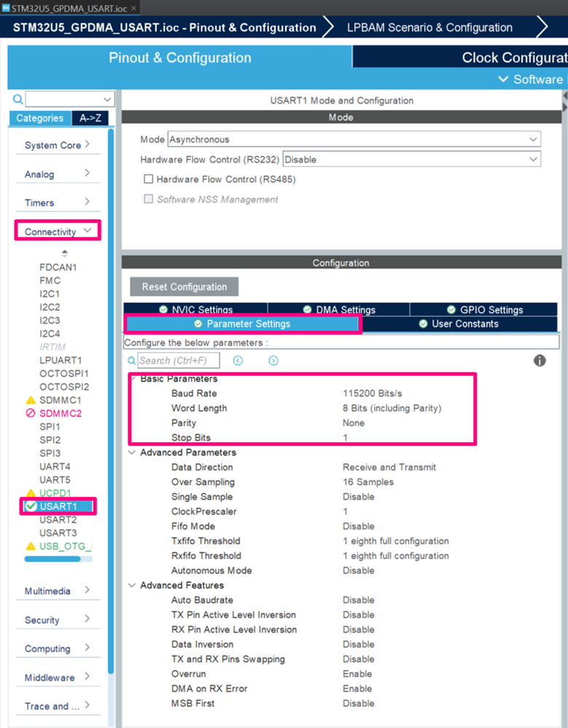Select USART3 in the Connectivity list
The width and height of the screenshot is (568, 728).
(x=58, y=533)
